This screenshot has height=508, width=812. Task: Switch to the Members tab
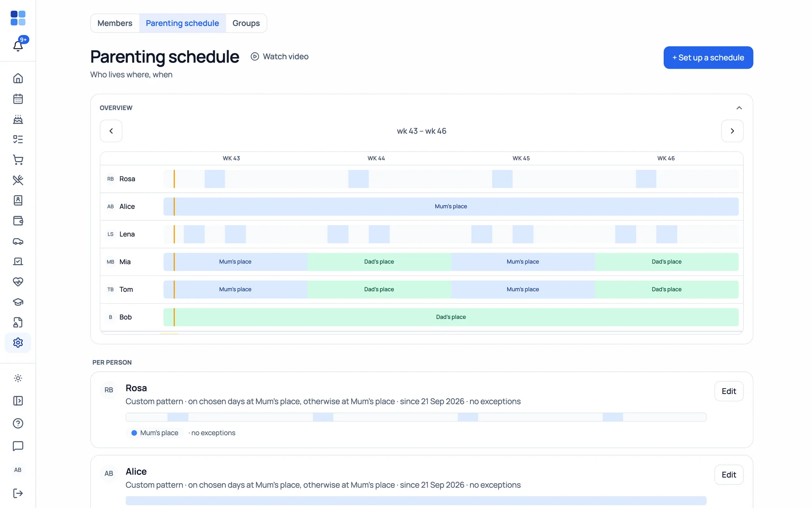[115, 23]
